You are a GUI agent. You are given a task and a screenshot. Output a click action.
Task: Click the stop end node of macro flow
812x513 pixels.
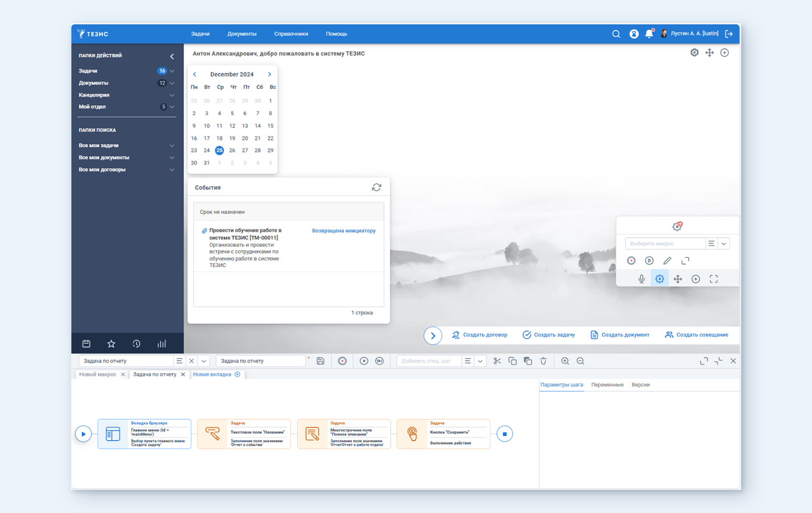(x=504, y=434)
